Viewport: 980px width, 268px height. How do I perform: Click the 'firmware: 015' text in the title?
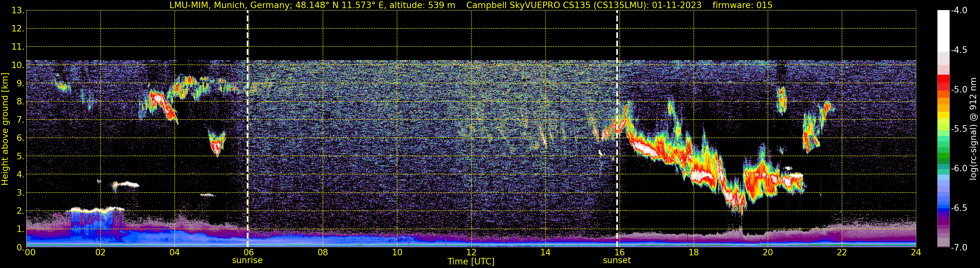pos(742,5)
